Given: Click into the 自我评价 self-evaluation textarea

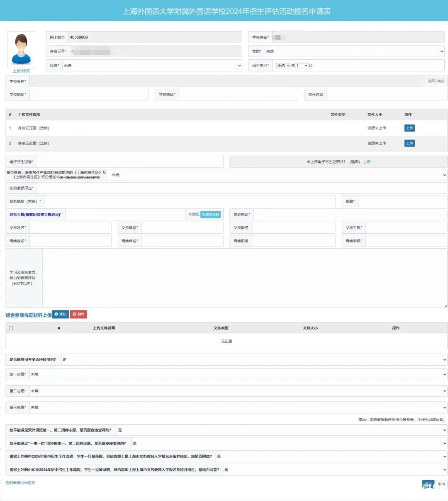Looking at the screenshot, I should click(245, 278).
